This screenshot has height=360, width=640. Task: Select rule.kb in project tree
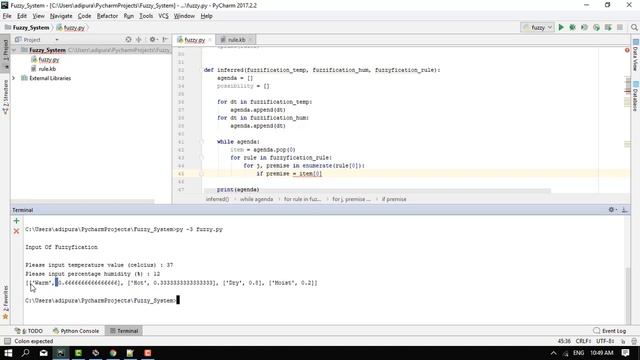[47, 69]
